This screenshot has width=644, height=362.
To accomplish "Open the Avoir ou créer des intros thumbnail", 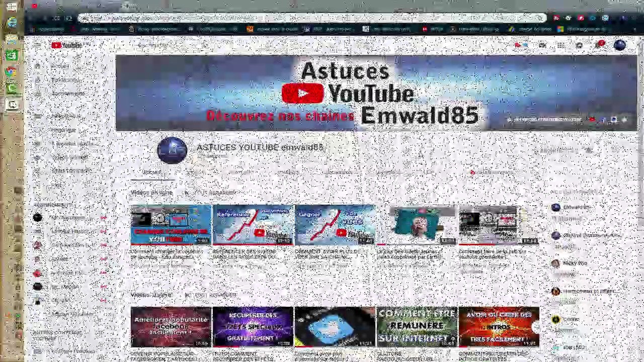I will point(499,327).
